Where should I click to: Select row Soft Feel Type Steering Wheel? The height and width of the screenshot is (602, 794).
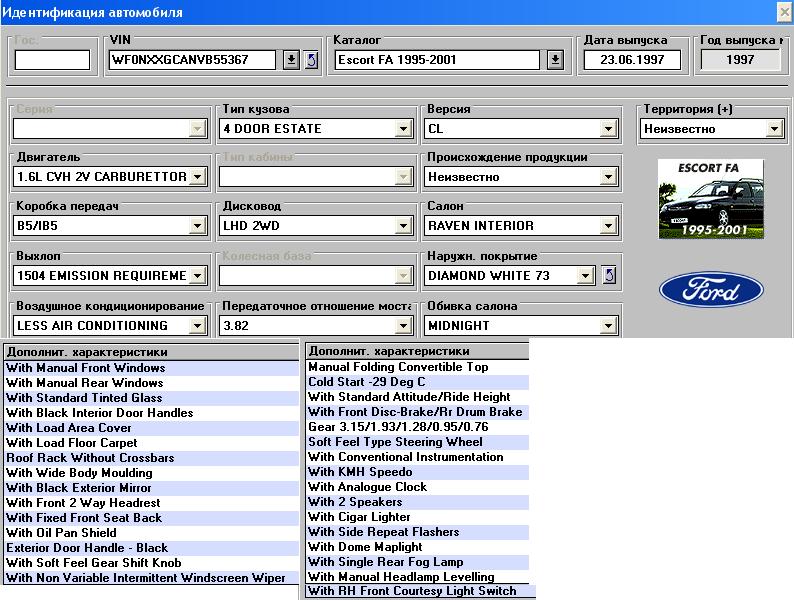[x=418, y=442]
